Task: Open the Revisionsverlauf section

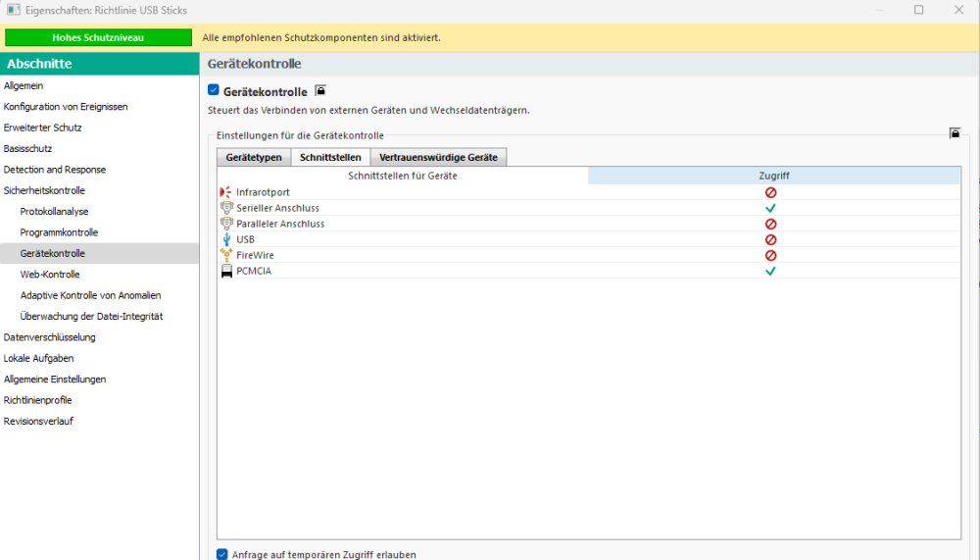Action: click(x=38, y=421)
